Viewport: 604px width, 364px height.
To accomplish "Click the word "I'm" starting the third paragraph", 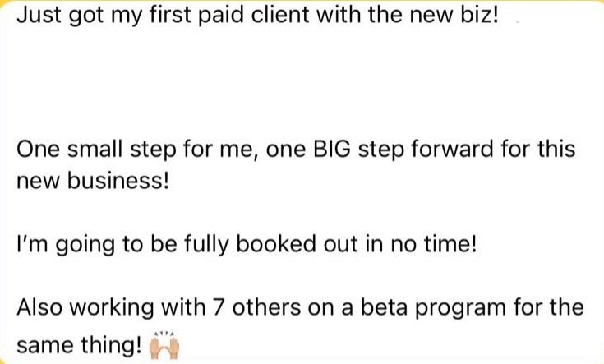I will tap(32, 244).
